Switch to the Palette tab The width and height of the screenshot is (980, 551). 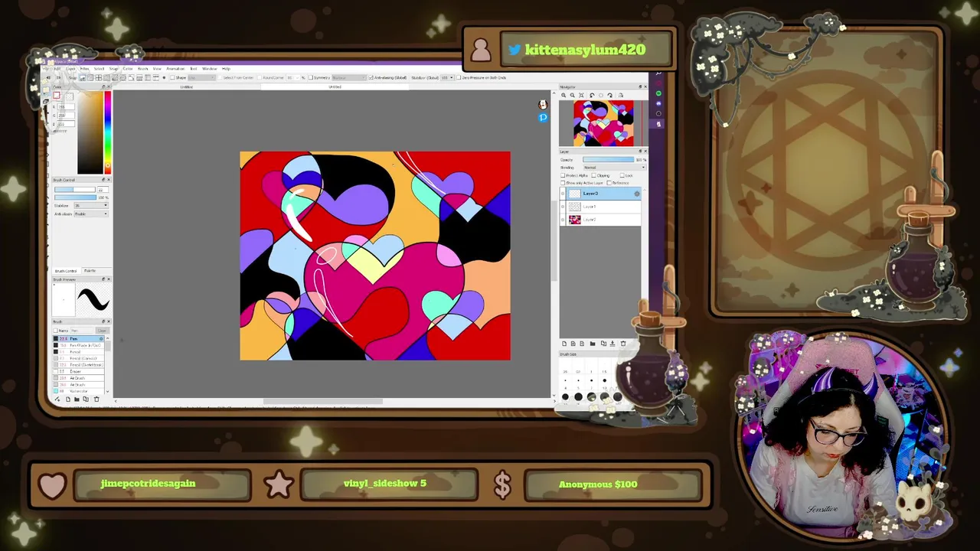pos(90,271)
